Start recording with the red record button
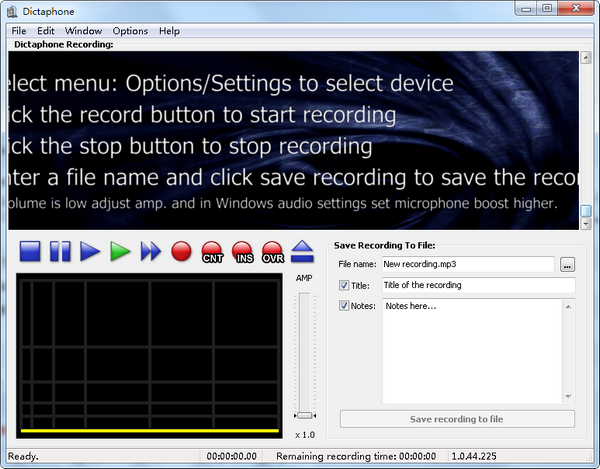Screen dimensions: 600x469 [181, 251]
